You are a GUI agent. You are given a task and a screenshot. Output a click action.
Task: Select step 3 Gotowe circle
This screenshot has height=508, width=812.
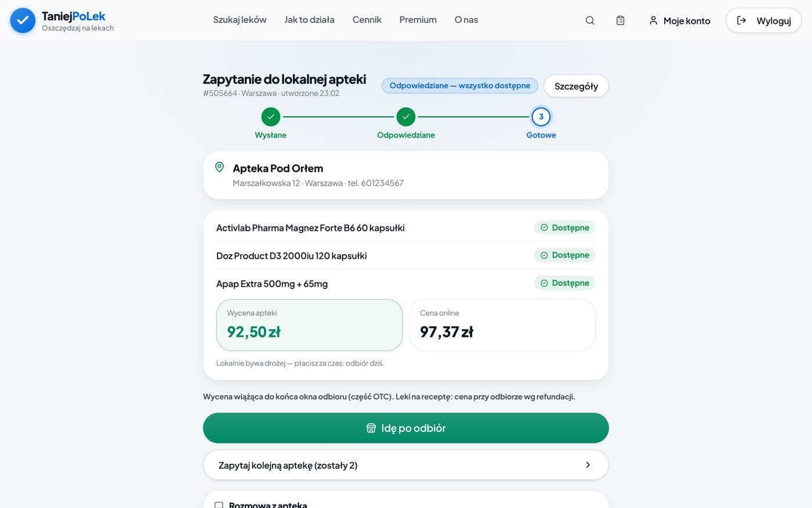point(541,117)
